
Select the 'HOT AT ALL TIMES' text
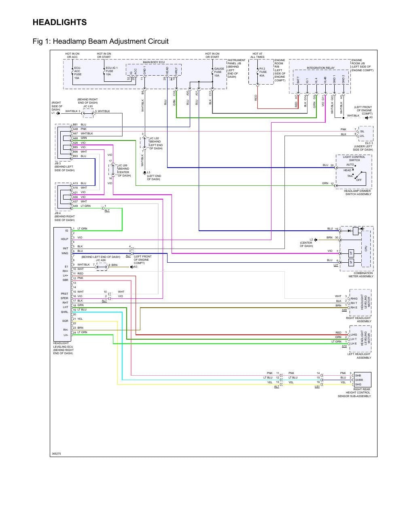[x=257, y=55]
